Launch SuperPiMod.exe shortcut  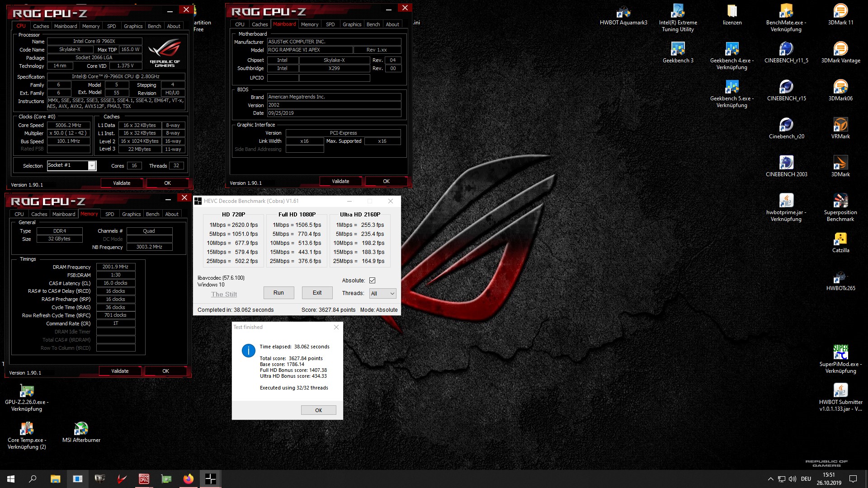(x=840, y=360)
